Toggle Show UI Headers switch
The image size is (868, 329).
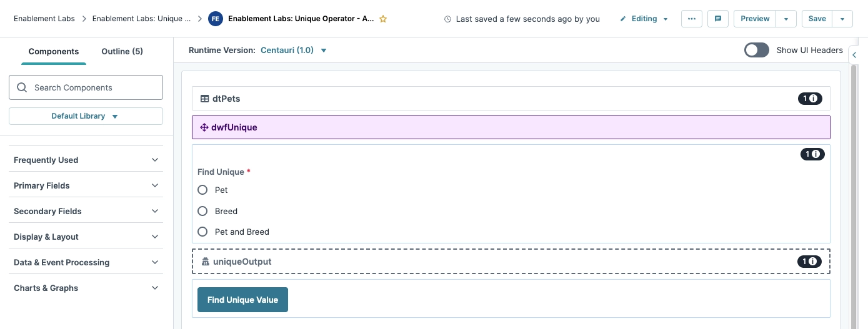pos(756,50)
